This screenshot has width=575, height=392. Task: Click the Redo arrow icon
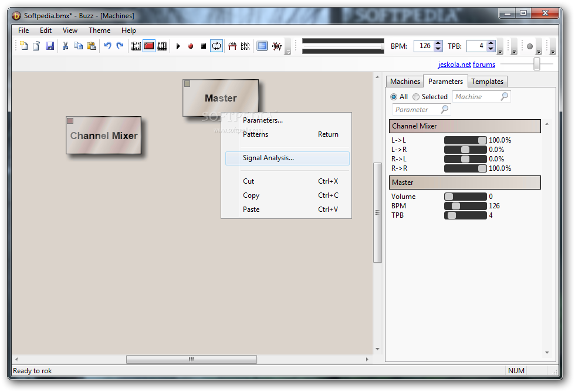[x=120, y=46]
